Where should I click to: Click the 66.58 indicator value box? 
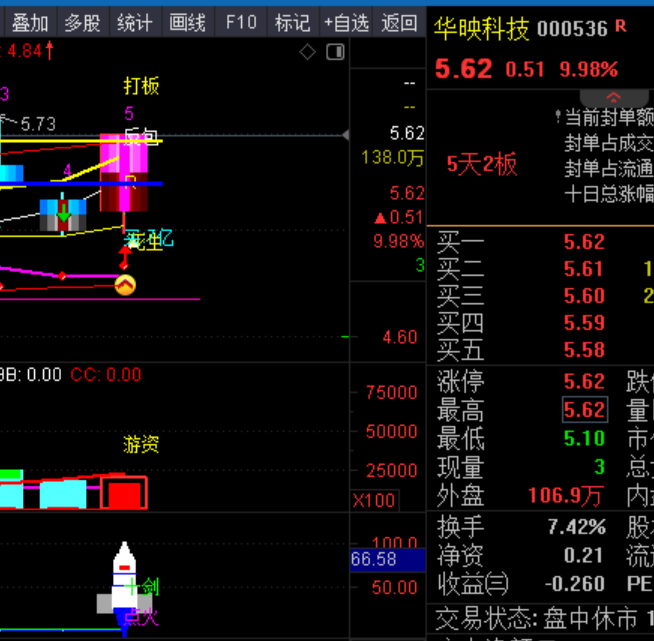point(387,559)
